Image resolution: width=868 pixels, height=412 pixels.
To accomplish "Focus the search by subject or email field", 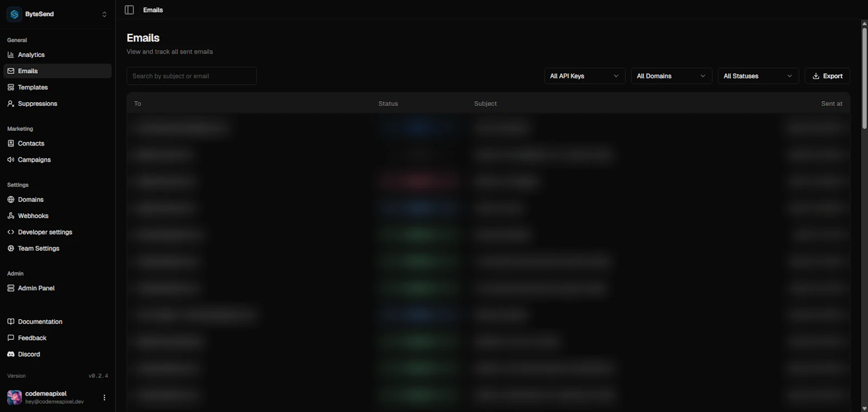I will 192,76.
